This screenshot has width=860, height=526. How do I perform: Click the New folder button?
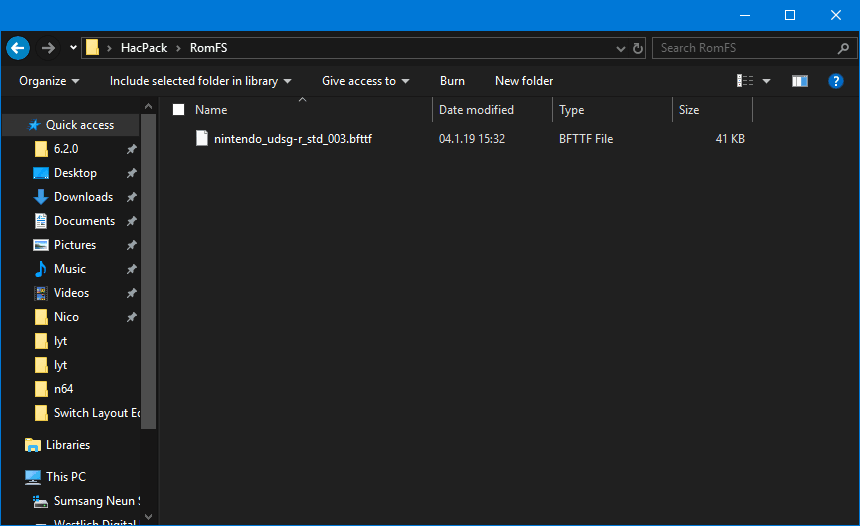524,81
